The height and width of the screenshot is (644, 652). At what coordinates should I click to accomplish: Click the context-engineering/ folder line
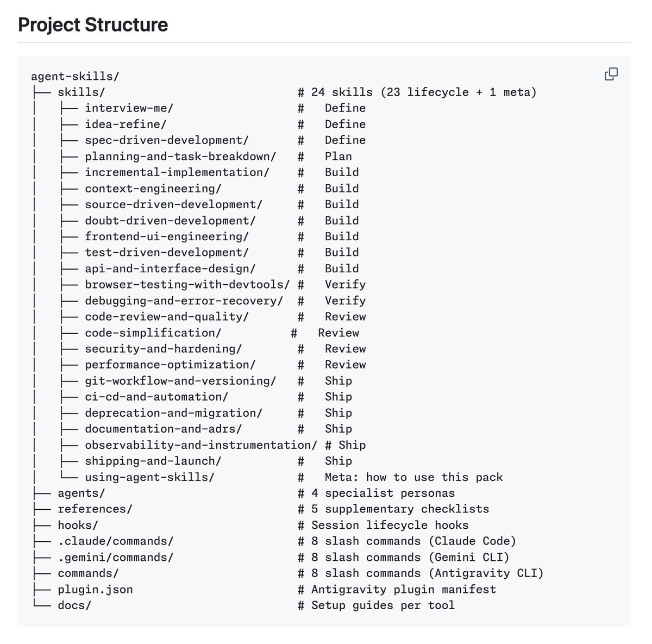pos(153,189)
